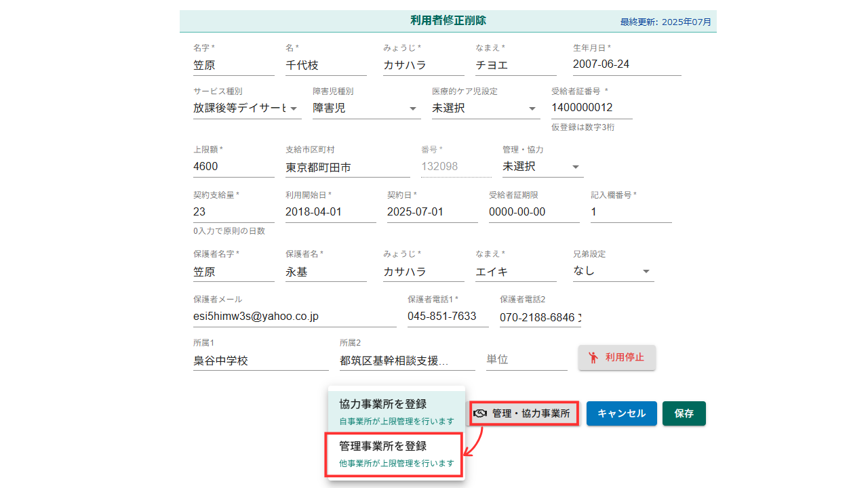Select 管理事業所を登録 menu item
868x488 pixels.
coord(396,453)
